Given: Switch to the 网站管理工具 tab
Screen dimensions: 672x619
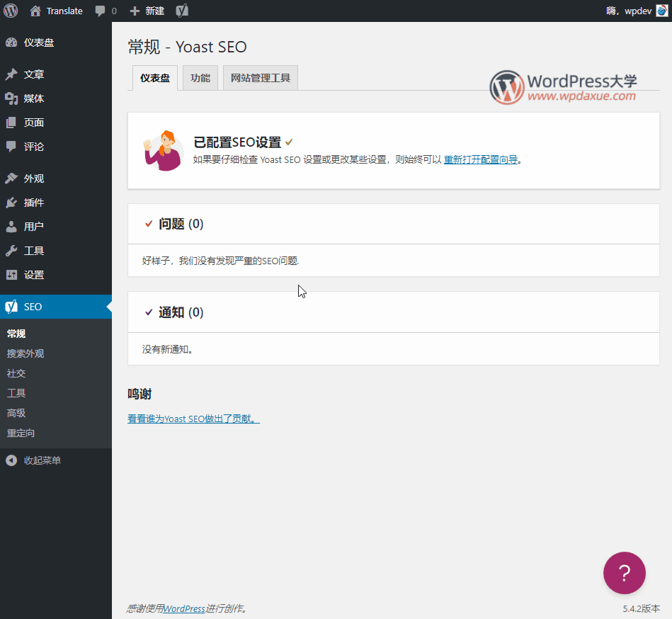Looking at the screenshot, I should 261,78.
